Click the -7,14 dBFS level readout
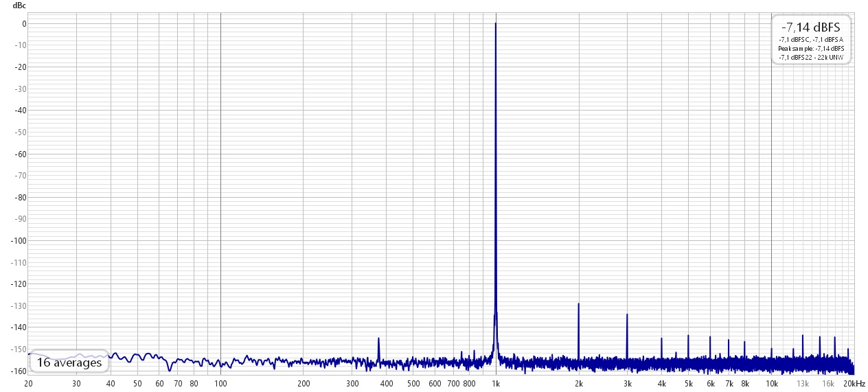The width and height of the screenshot is (868, 392). click(x=811, y=27)
